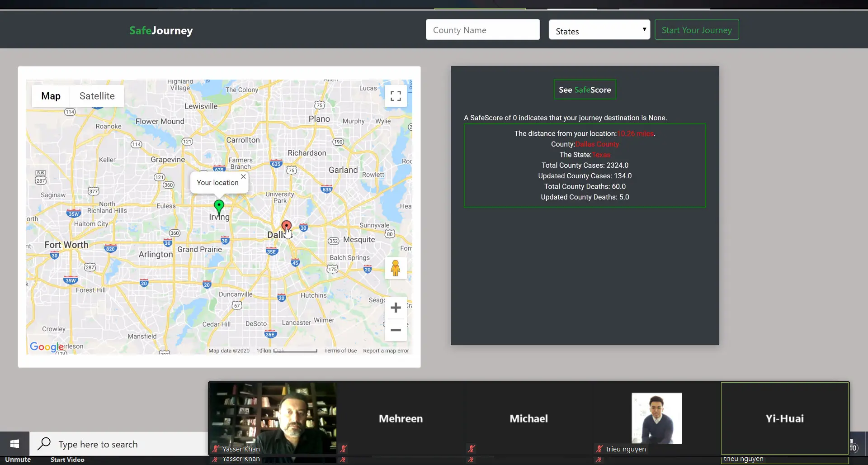Click the County Name input field

pyautogui.click(x=482, y=30)
